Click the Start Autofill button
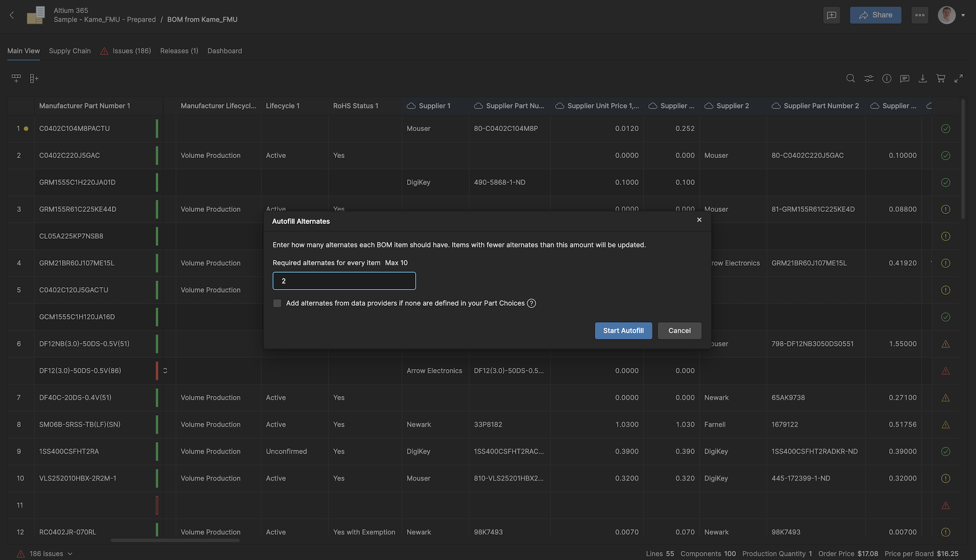This screenshot has height=560, width=976. tap(623, 330)
